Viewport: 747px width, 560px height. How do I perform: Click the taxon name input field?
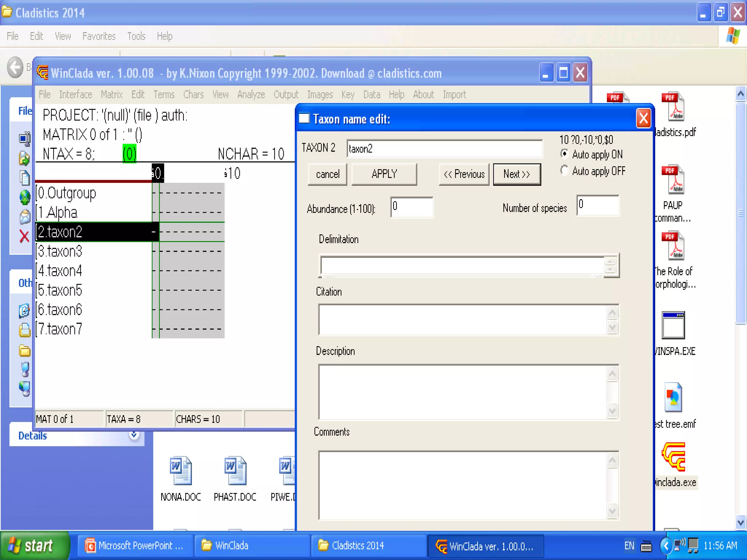click(444, 149)
